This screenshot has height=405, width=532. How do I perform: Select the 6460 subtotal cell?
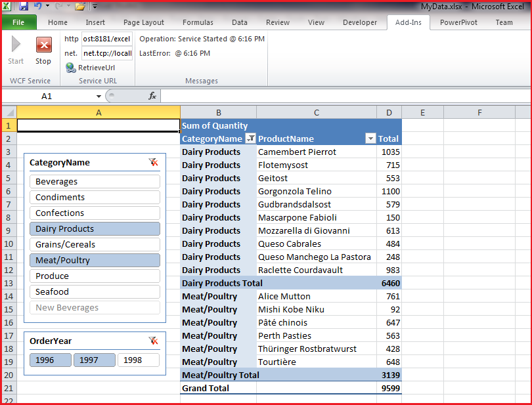[389, 283]
